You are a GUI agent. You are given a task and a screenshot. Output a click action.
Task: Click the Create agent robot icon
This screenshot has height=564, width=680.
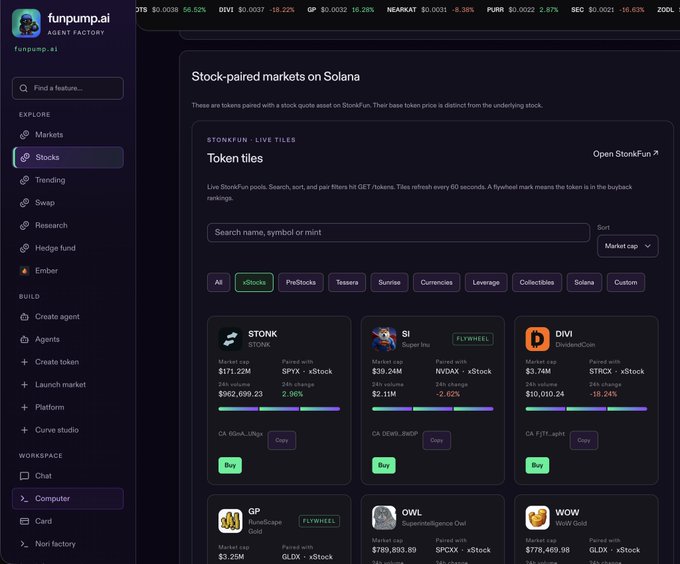pos(24,317)
